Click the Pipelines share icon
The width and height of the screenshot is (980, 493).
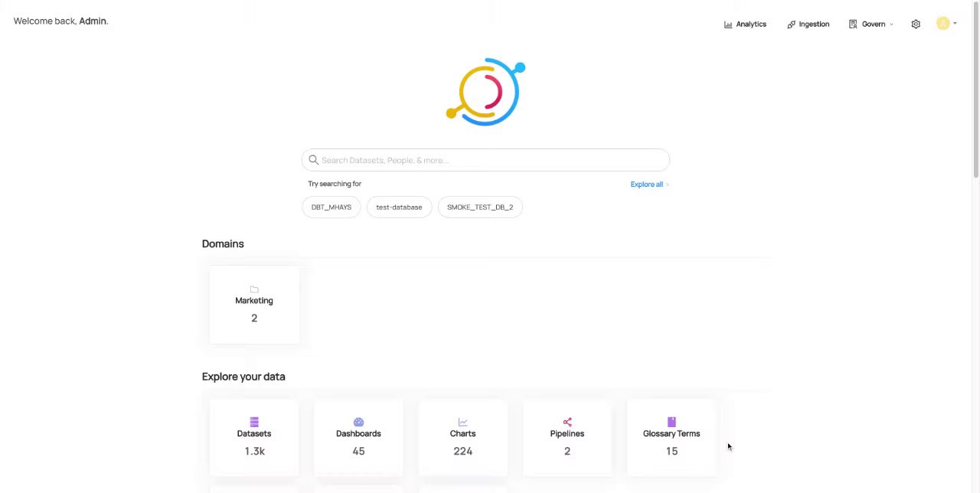(x=567, y=422)
